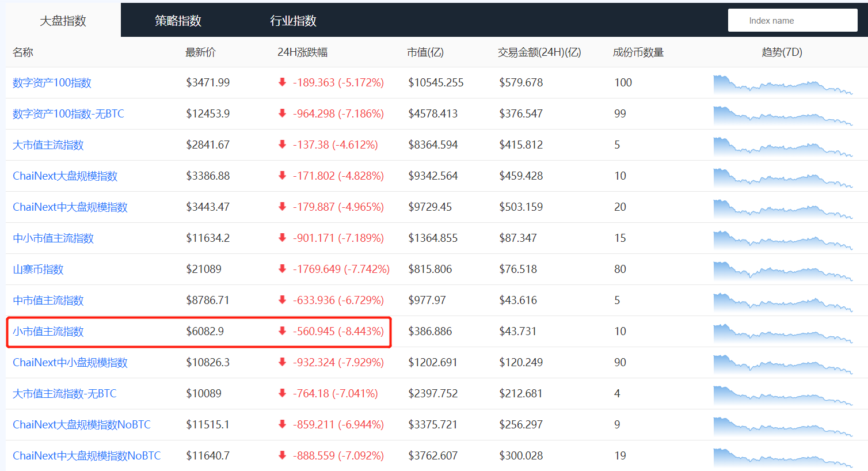868x471 pixels.
Task: Click the 交易金额(24H)(亿) column header
Action: pyautogui.click(x=539, y=52)
